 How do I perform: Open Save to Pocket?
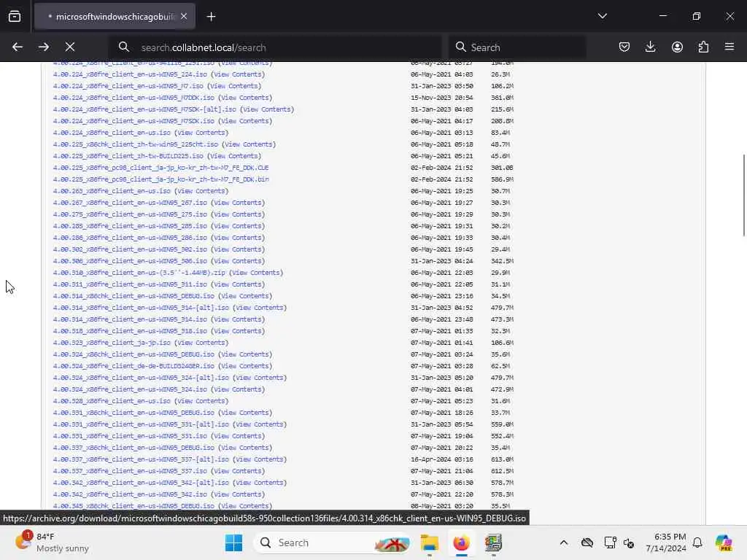click(x=624, y=47)
